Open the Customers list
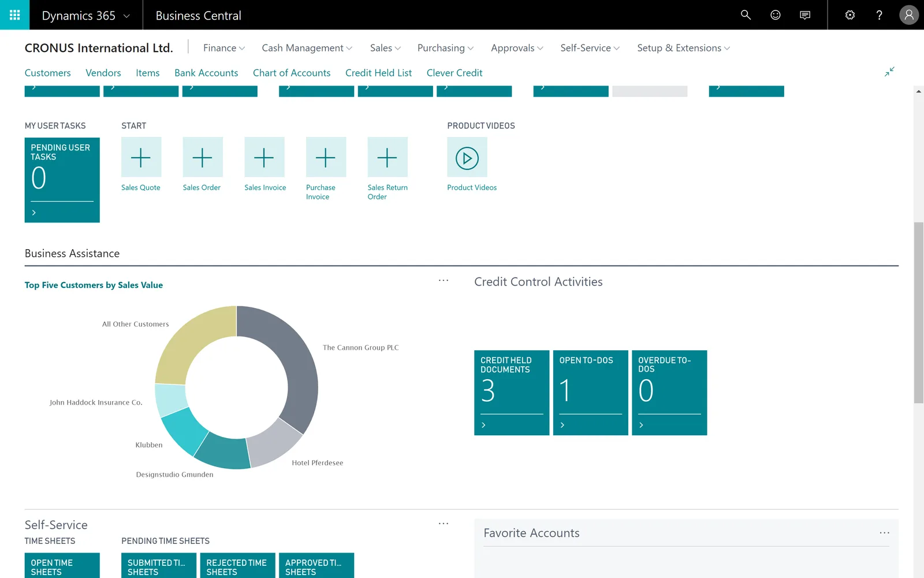 (x=48, y=73)
